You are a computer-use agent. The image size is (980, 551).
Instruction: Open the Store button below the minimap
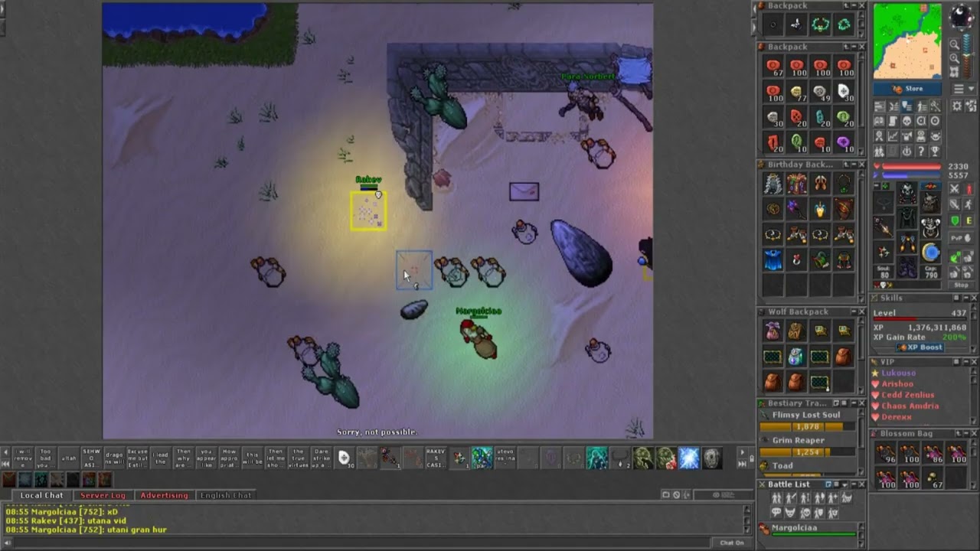[907, 89]
